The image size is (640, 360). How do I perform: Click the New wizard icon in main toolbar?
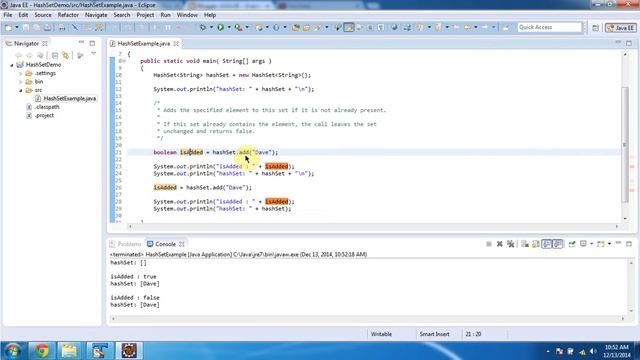9,27
